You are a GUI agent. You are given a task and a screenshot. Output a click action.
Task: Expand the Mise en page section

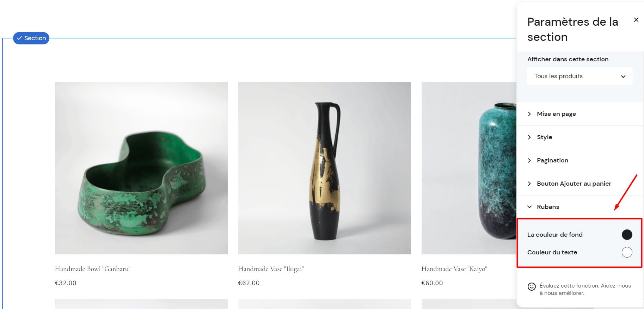580,114
